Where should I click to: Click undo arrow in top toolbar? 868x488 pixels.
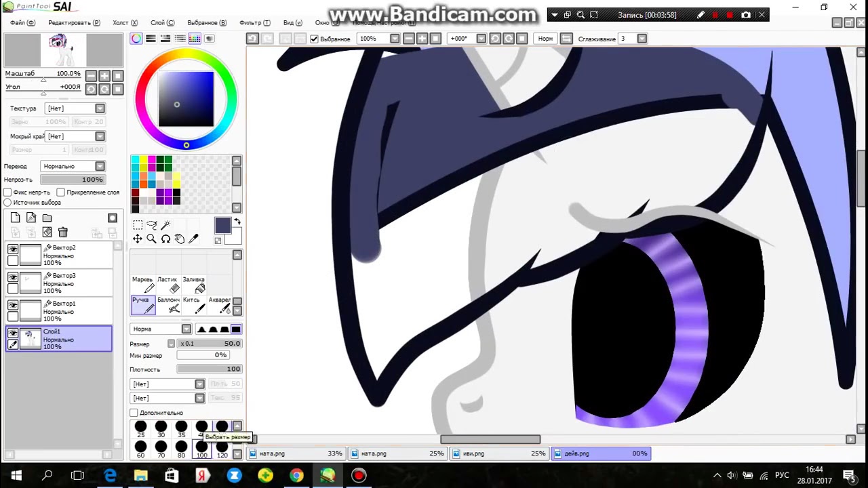pos(252,39)
